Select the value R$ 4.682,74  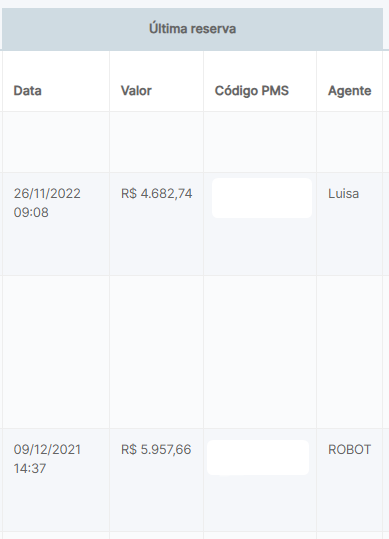[x=157, y=194]
